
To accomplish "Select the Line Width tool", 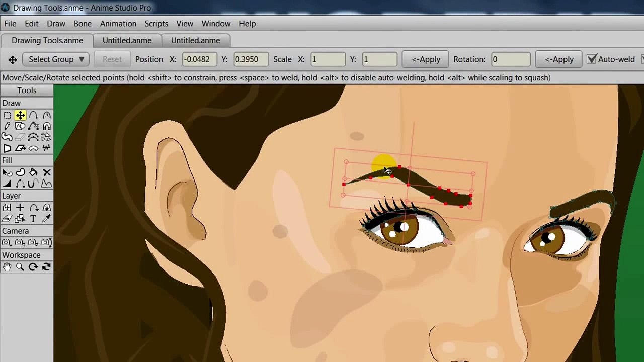I will point(7,184).
